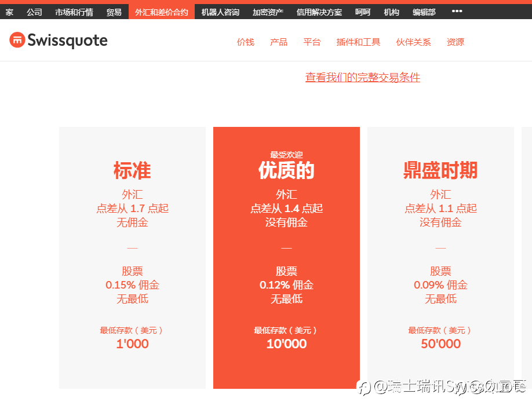Click the 呵呵 menu item
The height and width of the screenshot is (412, 532).
point(363,12)
